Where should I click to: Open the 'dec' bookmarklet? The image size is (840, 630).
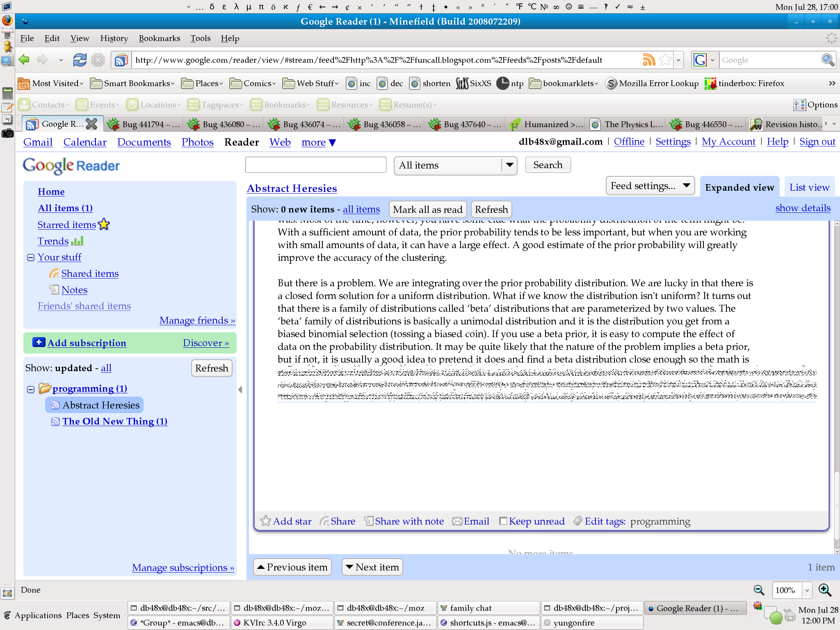click(x=390, y=84)
